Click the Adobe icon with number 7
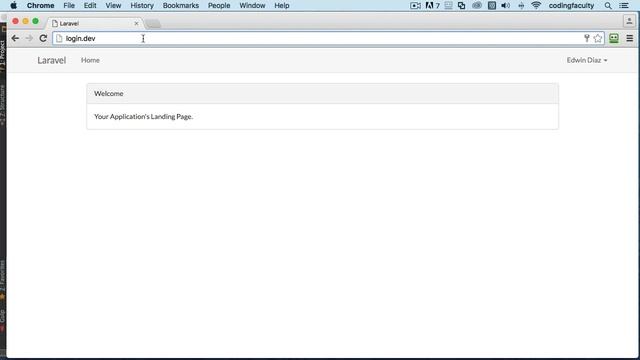Image resolution: width=640 pixels, height=360 pixels. point(432,6)
